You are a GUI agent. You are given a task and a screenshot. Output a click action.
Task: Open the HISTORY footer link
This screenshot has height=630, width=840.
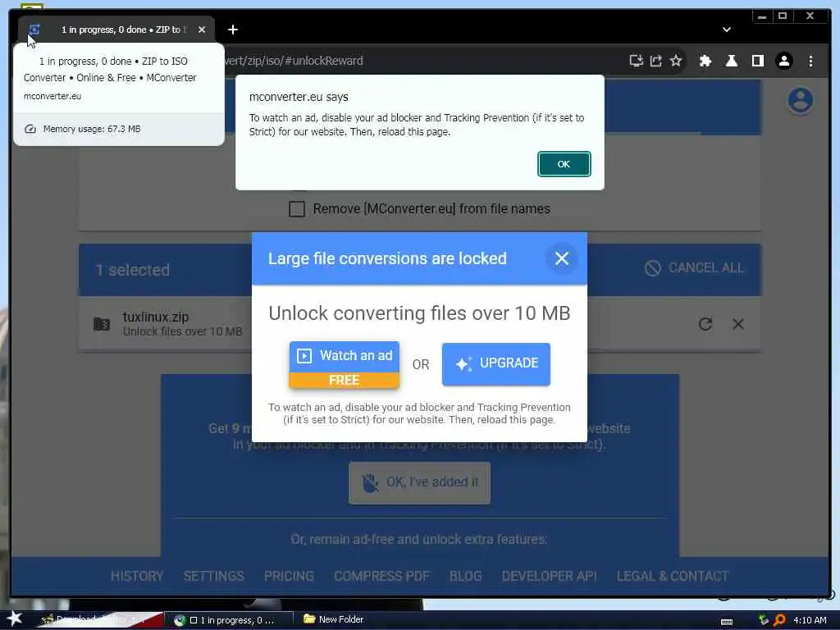(x=137, y=576)
